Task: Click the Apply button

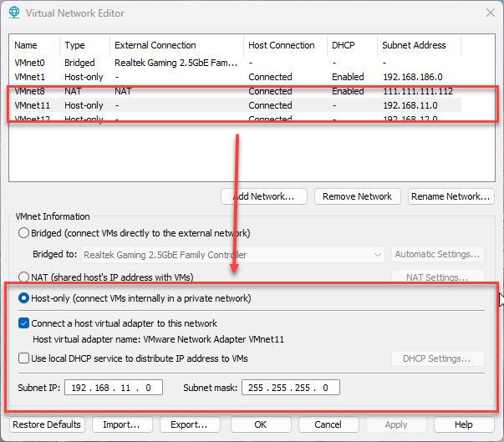Action: pos(396,424)
